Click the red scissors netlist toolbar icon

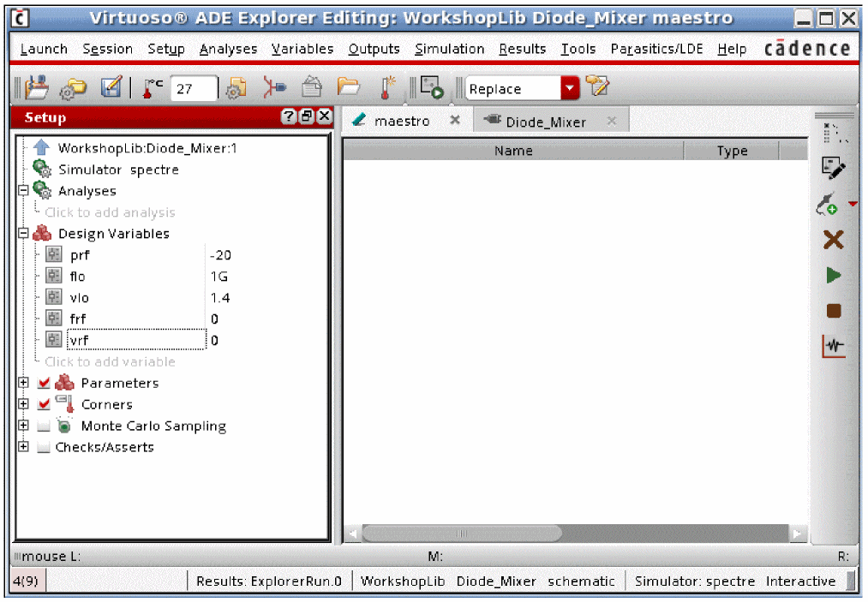click(x=274, y=88)
